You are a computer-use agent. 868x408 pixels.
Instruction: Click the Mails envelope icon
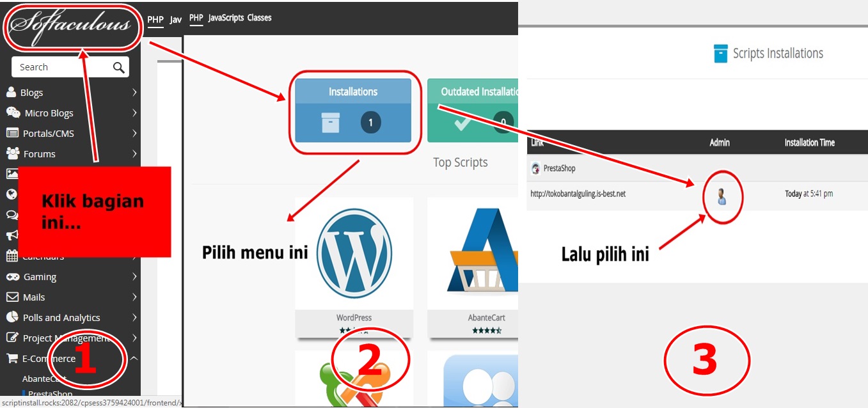coord(12,297)
